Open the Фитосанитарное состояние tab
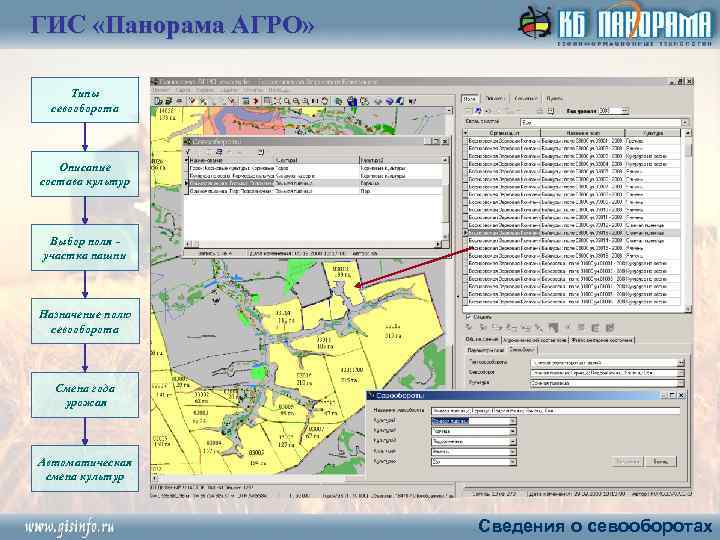Screen dimensions: 720x540 [602, 340]
